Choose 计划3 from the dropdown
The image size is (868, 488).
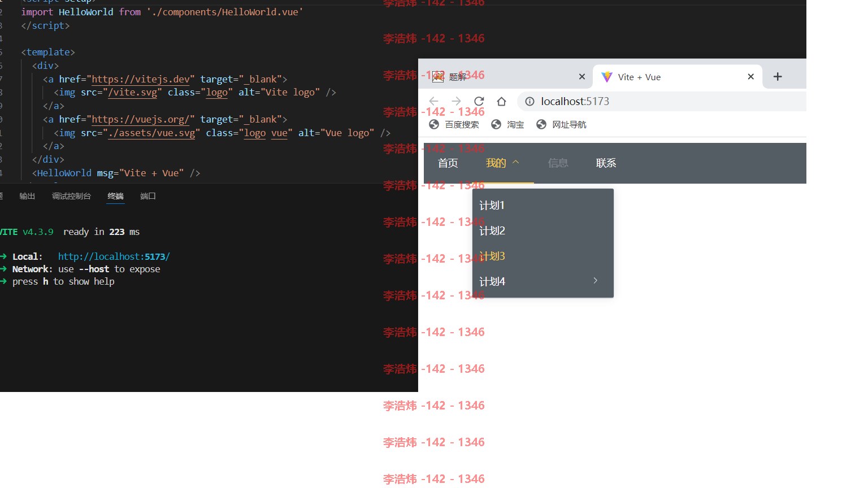coord(543,256)
